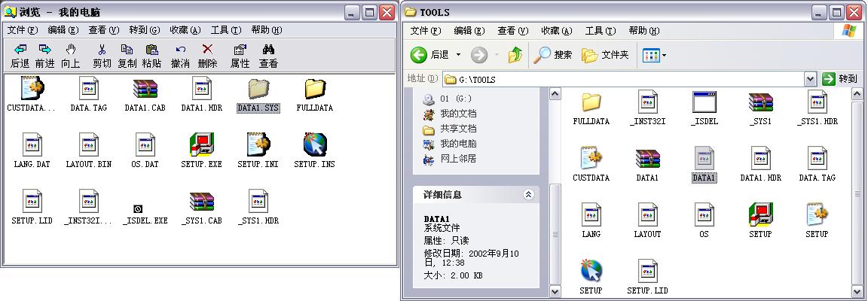Open 属性 (Properties) from 浏览 toolbar
The height and width of the screenshot is (301, 868).
coord(240,56)
